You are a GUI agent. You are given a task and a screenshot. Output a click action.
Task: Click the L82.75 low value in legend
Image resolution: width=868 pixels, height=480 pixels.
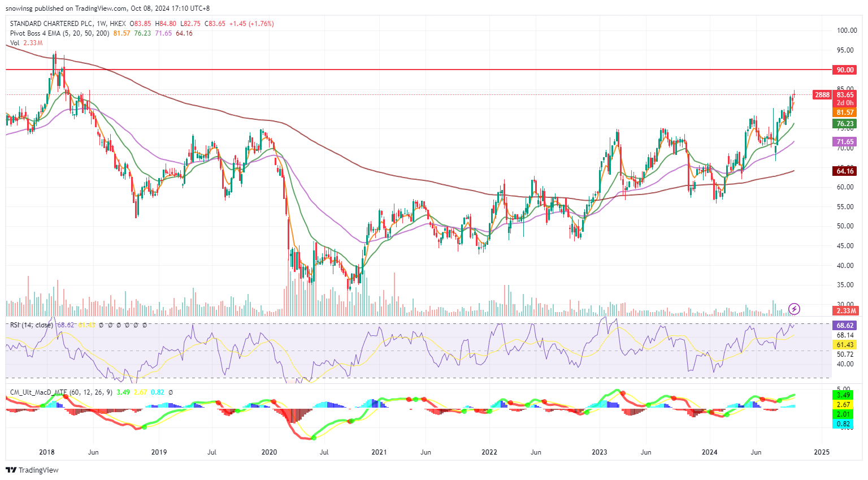(x=190, y=24)
